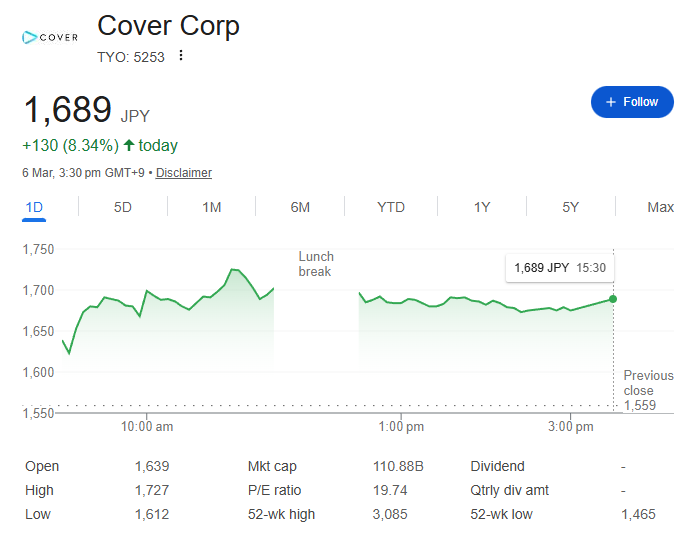Viewport: 690px width, 543px height.
Task: Click the +130 (8.34%) change text
Action: [70, 145]
